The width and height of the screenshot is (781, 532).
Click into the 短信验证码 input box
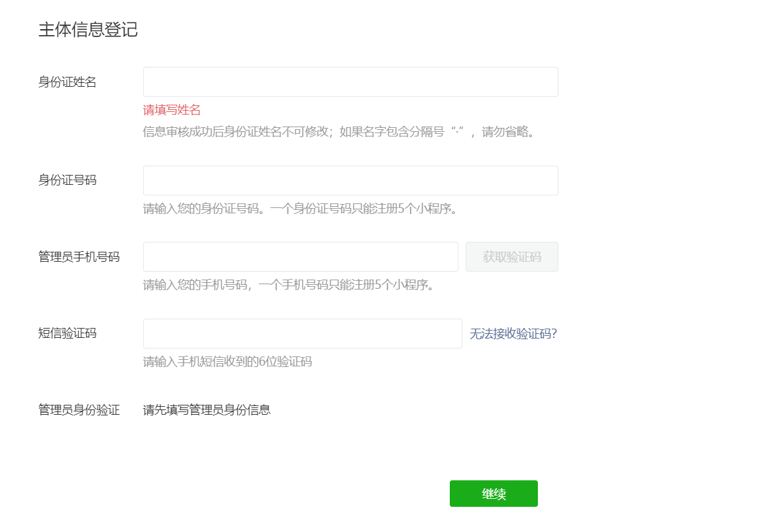[302, 334]
